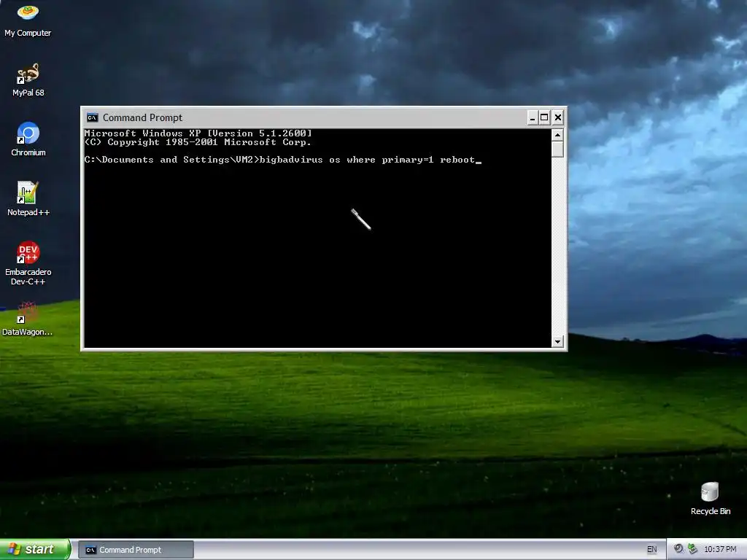Image resolution: width=747 pixels, height=560 pixels.
Task: Select the Recycle Bin icon
Action: [711, 499]
